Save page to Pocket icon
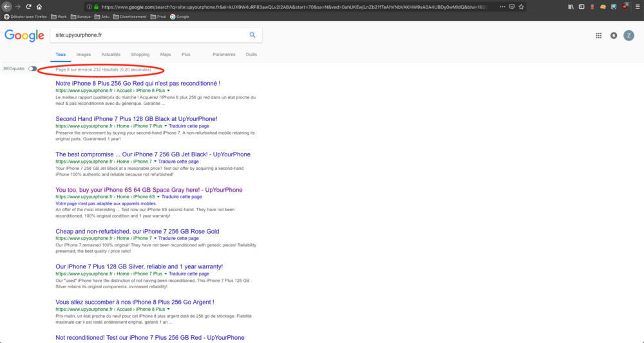 [512, 7]
